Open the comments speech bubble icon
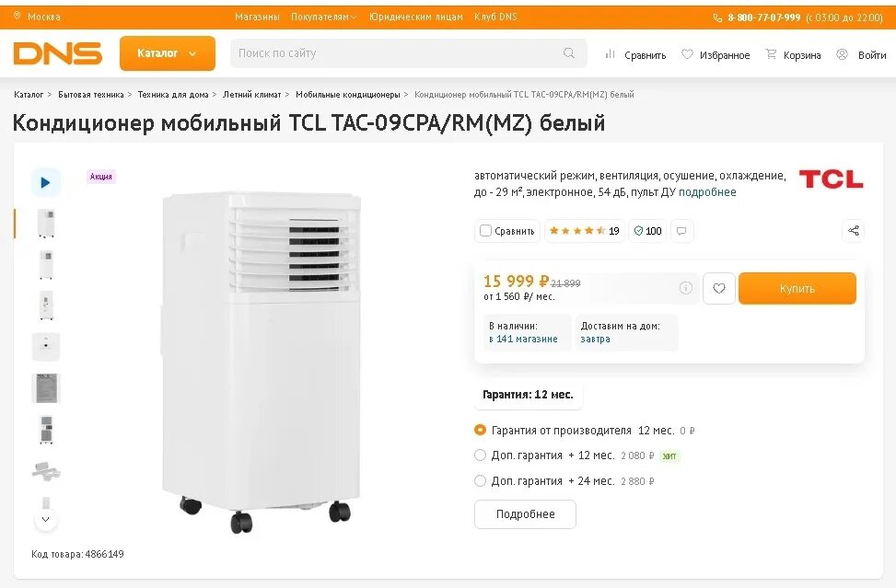Viewport: 896px width, 588px height. pos(681,231)
